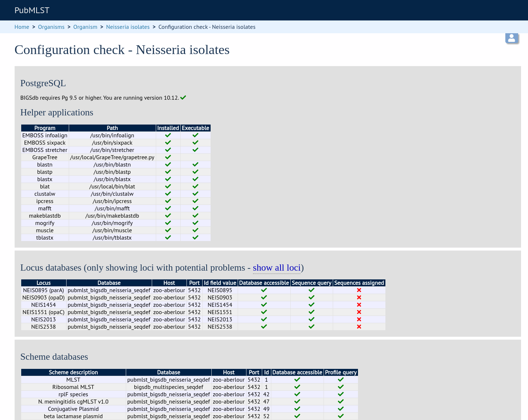Open Organism breadcrumb link
528x420 pixels.
coord(85,27)
